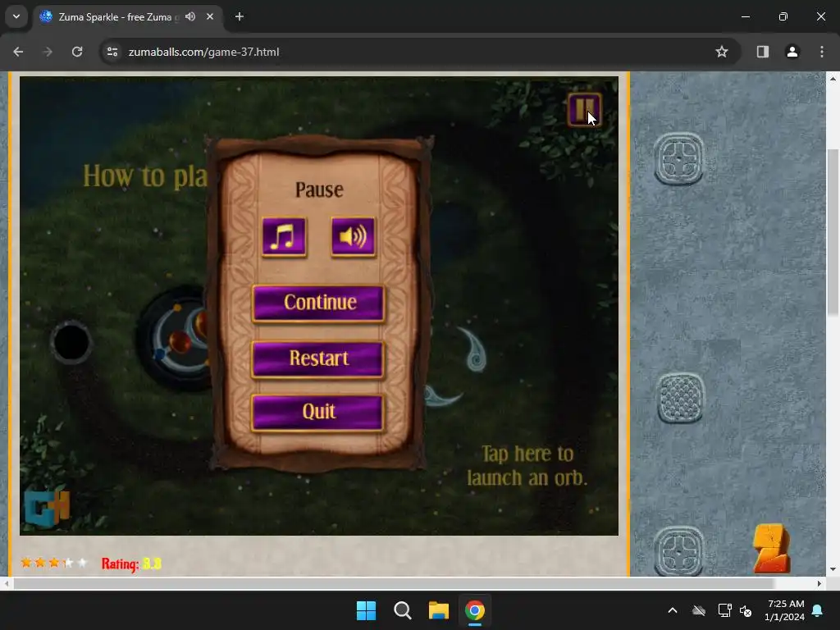Viewport: 840px width, 630px height.
Task: Open Chrome three-dot menu
Action: click(822, 52)
